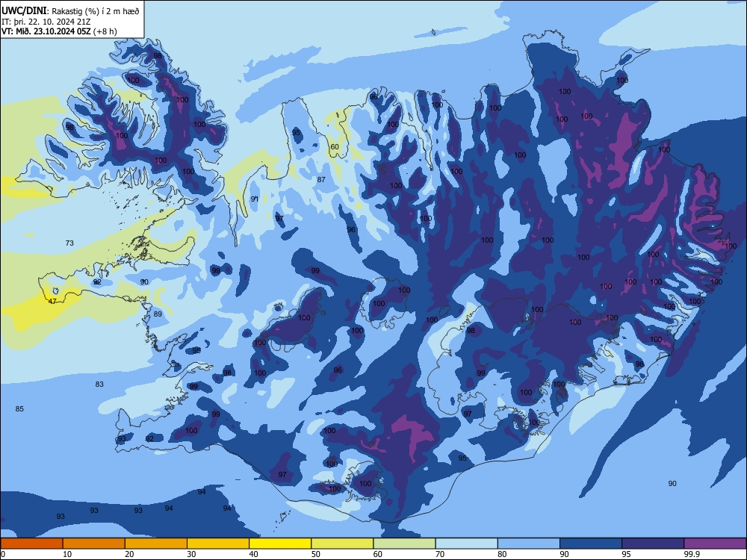Click the 'VT: Mið. 23.10.2024 05Z (+8 h)' line
This screenshot has height=560, width=747.
pos(59,31)
